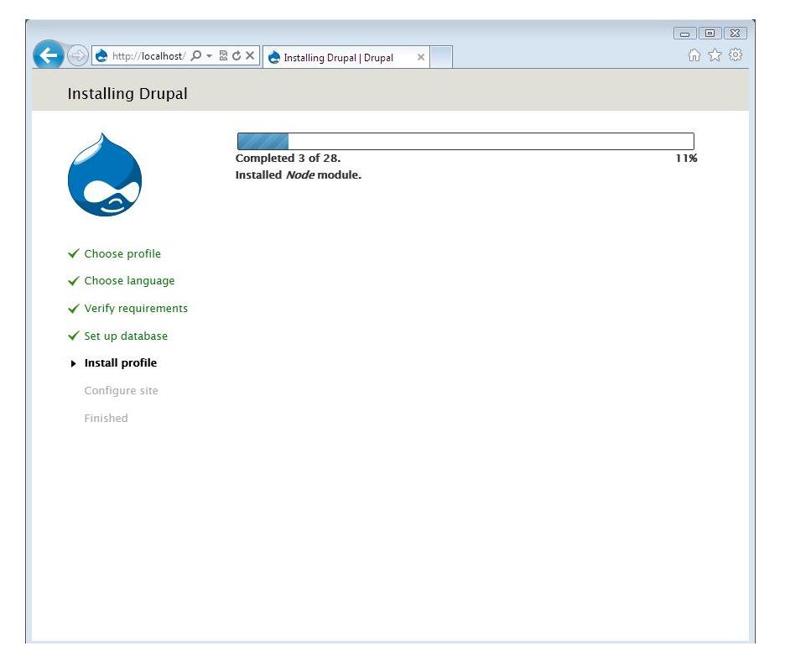This screenshot has height=672, width=785.
Task: Click the Stop loading X icon
Action: point(250,56)
